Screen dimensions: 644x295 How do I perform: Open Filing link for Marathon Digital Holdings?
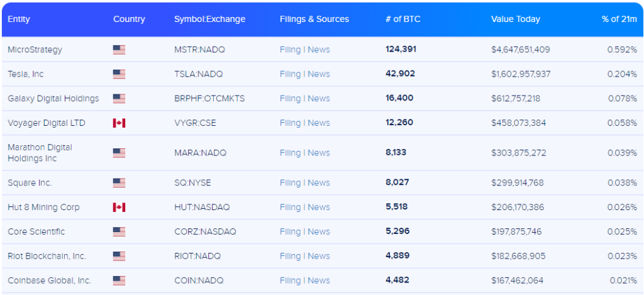(x=290, y=153)
